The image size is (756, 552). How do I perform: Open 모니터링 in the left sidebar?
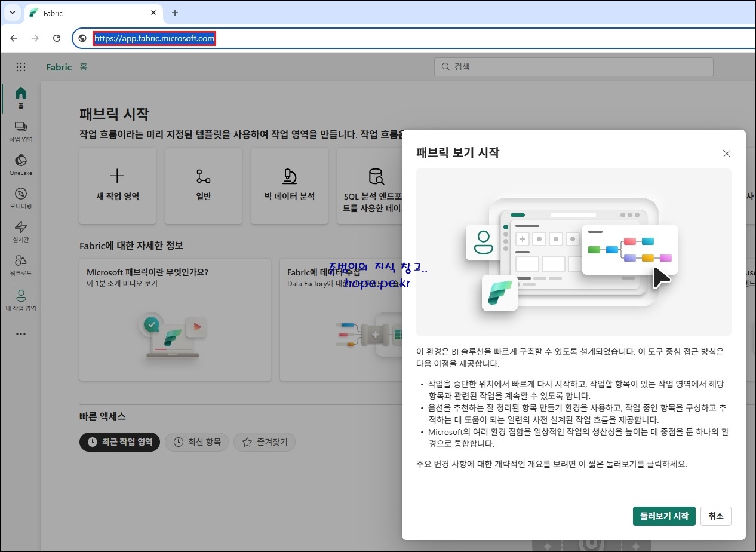pyautogui.click(x=21, y=198)
